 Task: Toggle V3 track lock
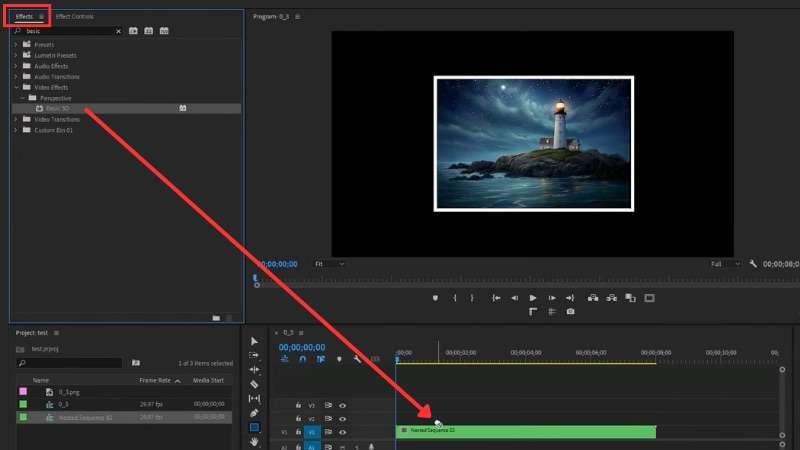(x=298, y=406)
